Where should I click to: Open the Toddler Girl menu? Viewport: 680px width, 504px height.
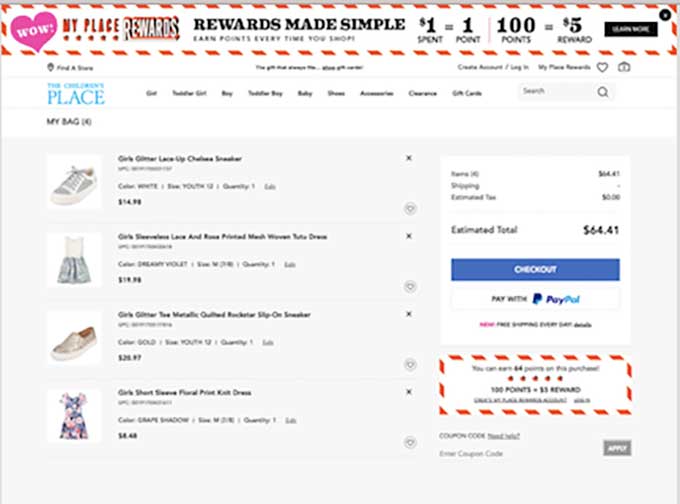coord(190,93)
